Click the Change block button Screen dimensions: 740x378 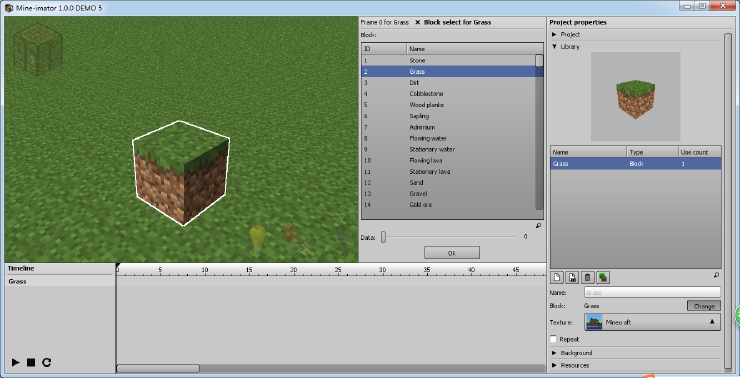tap(704, 306)
